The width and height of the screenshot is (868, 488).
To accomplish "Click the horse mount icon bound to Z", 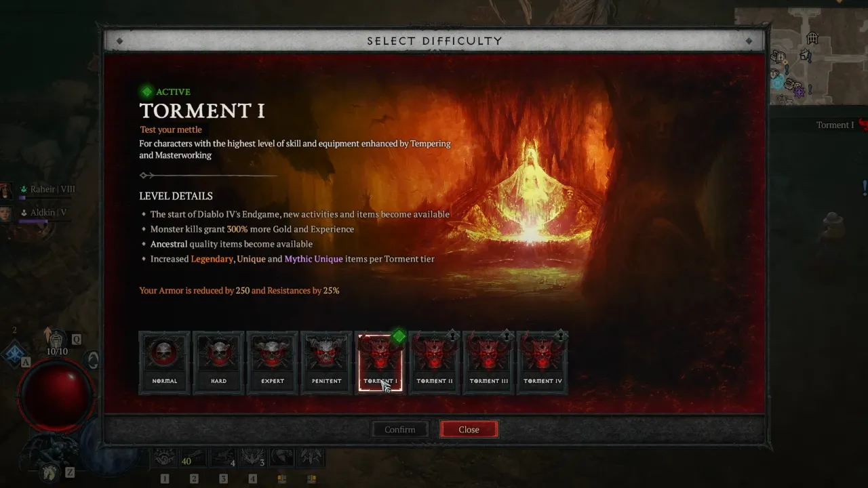I will pyautogui.click(x=49, y=471).
